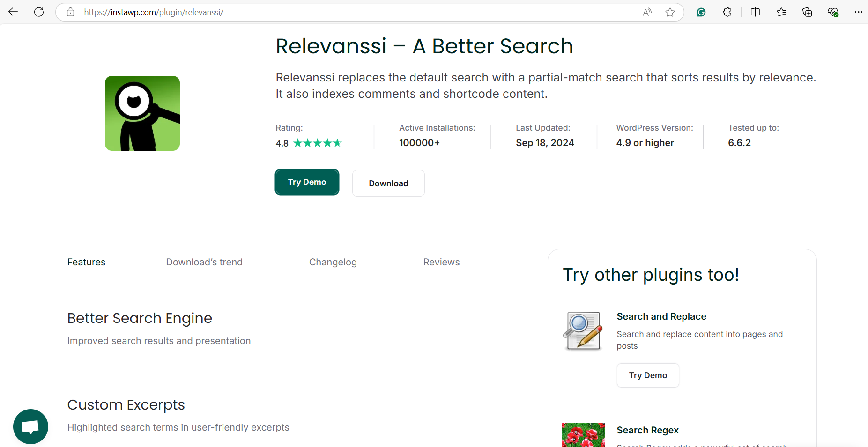Open Read aloud from address bar

point(647,12)
